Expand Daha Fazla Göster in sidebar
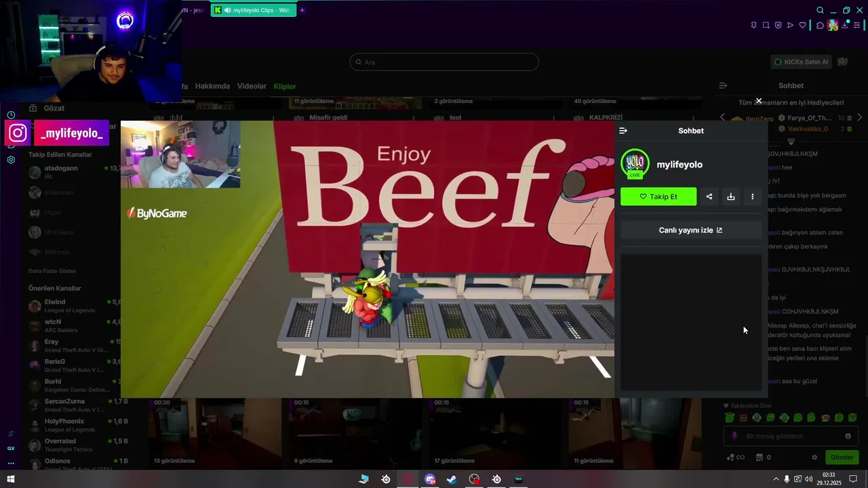The image size is (868, 488). (x=52, y=271)
